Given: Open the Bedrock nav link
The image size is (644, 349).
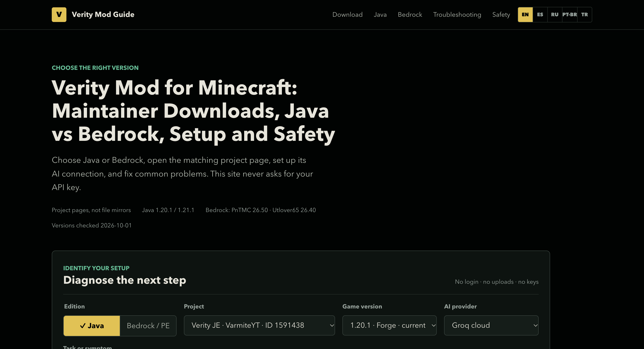Looking at the screenshot, I should coord(410,14).
